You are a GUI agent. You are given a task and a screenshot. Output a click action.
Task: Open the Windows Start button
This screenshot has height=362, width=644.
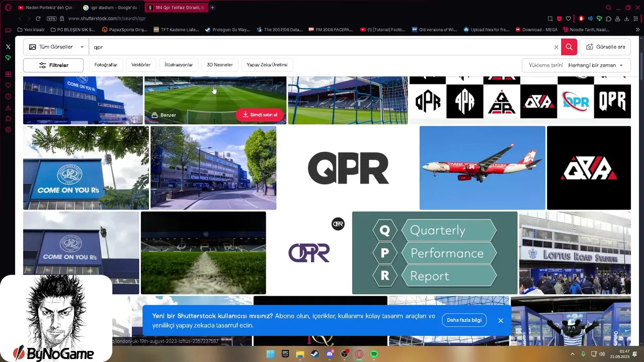[x=270, y=354]
